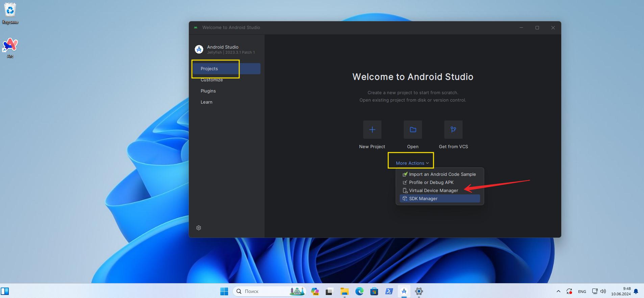The image size is (644, 298).
Task: Open PowerShell from taskbar
Action: pos(389,291)
